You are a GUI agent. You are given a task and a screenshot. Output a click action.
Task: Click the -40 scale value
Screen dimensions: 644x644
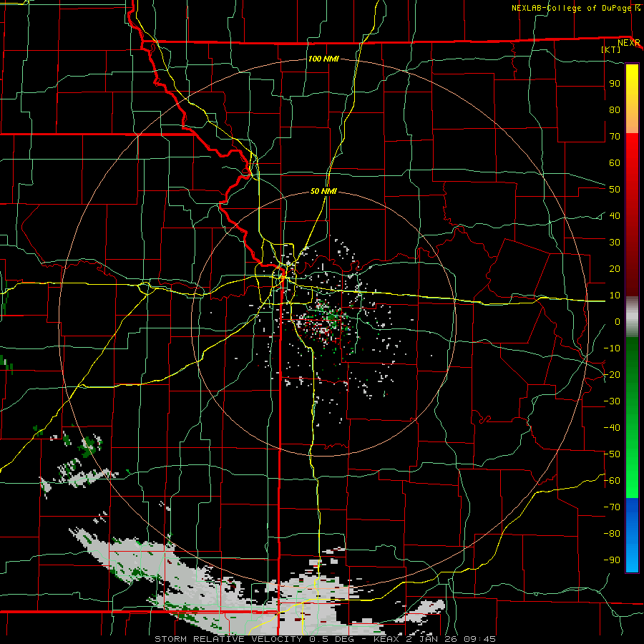coord(612,428)
